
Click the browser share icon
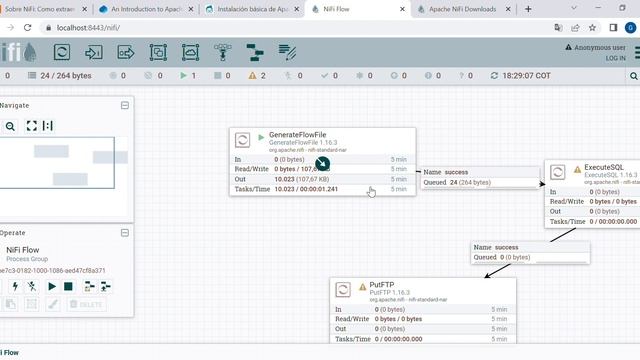[x=575, y=28]
